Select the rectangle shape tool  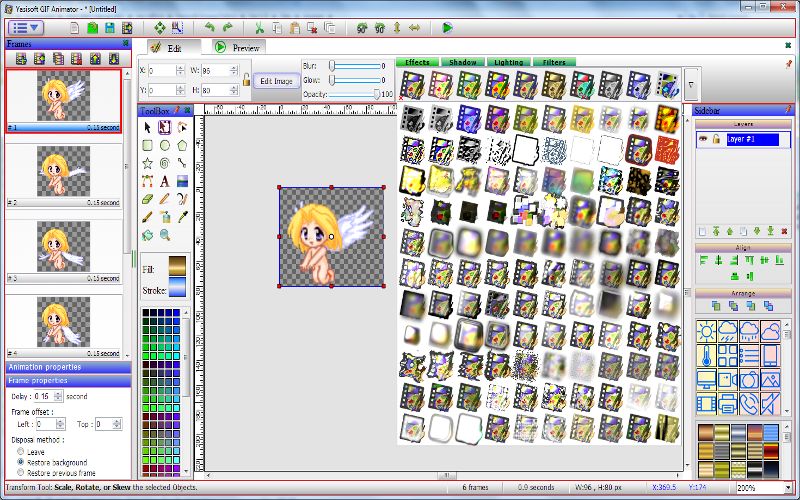pos(147,145)
